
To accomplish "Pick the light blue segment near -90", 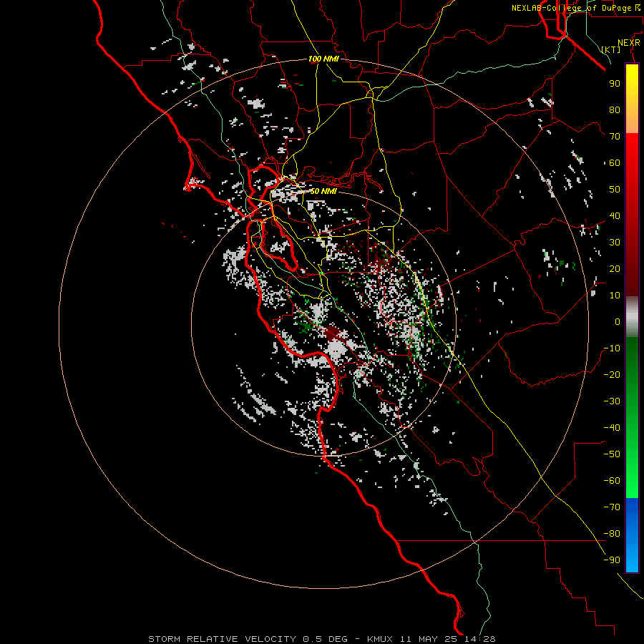I will [632, 559].
